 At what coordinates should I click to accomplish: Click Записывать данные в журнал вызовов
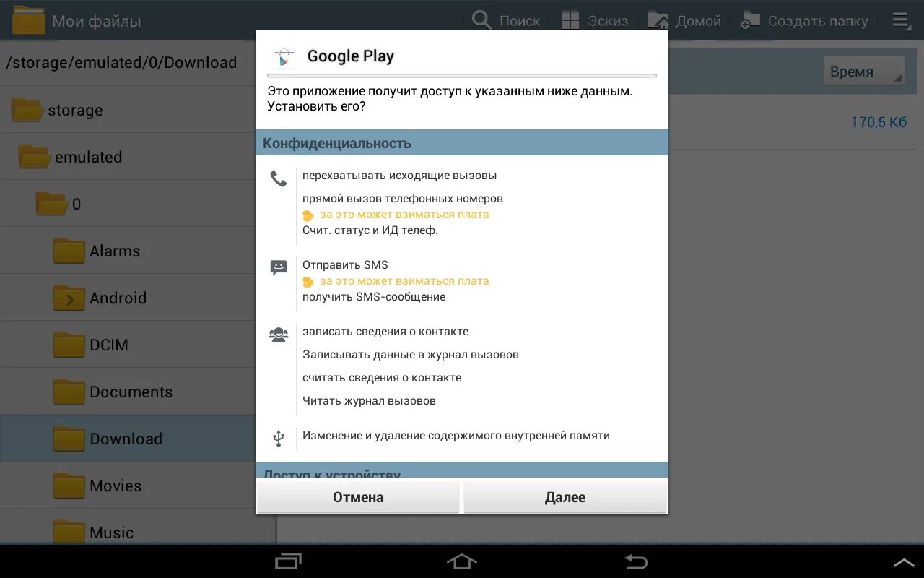[411, 355]
